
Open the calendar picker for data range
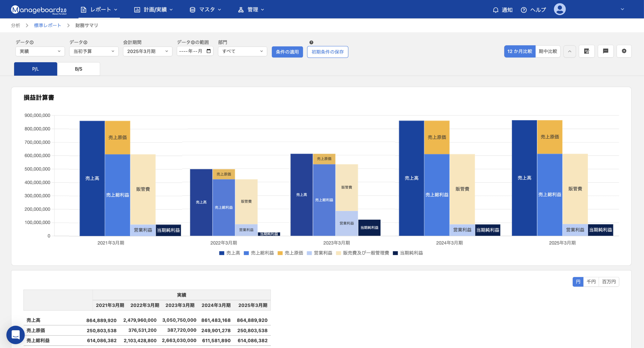[x=209, y=51]
